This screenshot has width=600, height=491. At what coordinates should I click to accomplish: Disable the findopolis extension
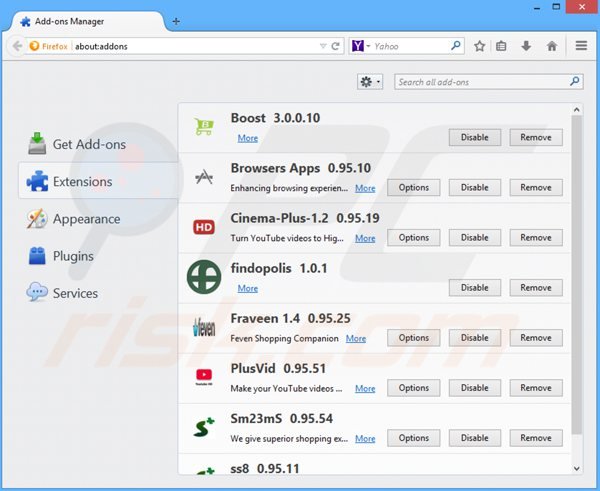[474, 288]
